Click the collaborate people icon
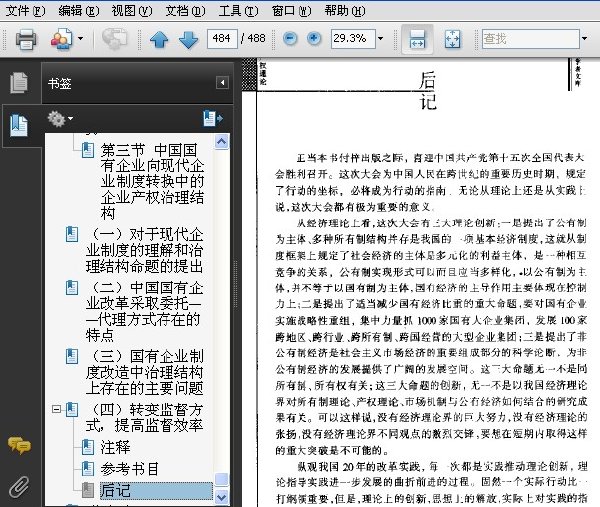600x507 pixels. (x=61, y=39)
